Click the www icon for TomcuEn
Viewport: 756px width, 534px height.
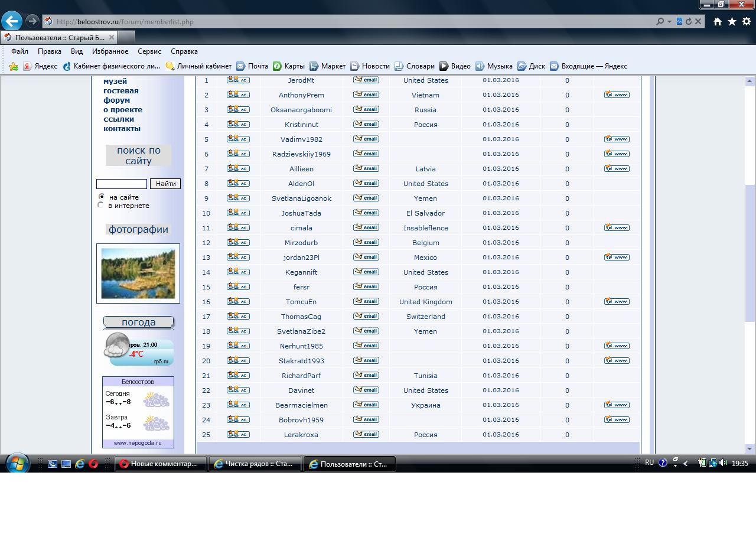pyautogui.click(x=617, y=301)
